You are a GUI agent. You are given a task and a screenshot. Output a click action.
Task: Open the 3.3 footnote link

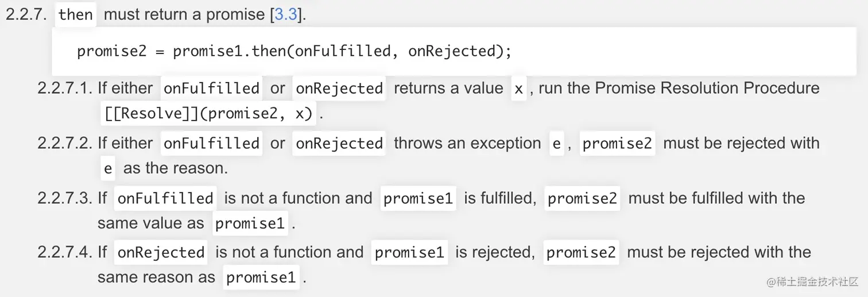286,14
